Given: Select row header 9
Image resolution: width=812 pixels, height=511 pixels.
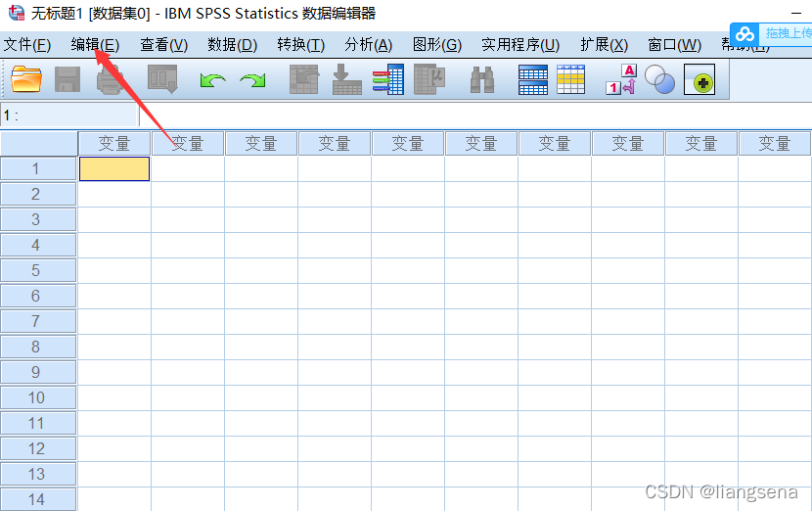Looking at the screenshot, I should [x=38, y=372].
